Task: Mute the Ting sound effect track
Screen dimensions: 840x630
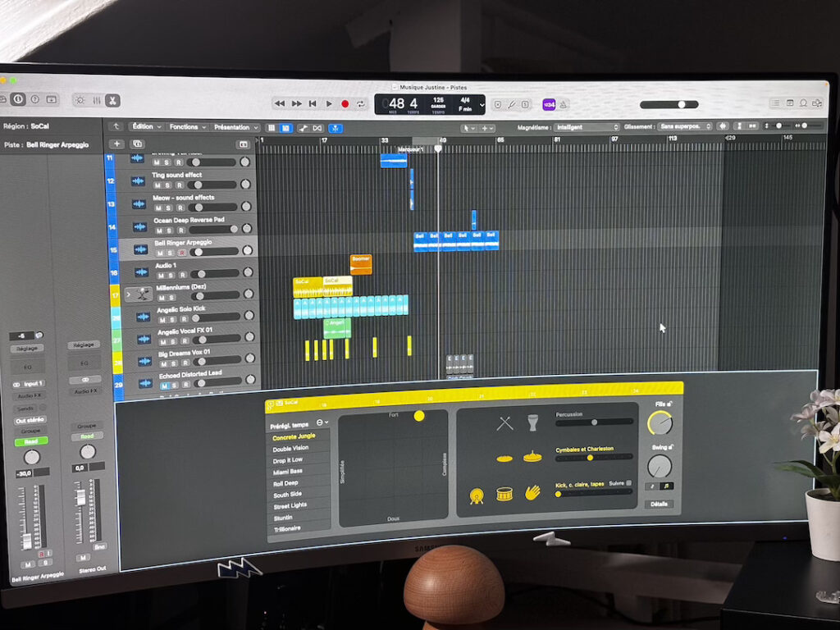Action: (x=157, y=185)
